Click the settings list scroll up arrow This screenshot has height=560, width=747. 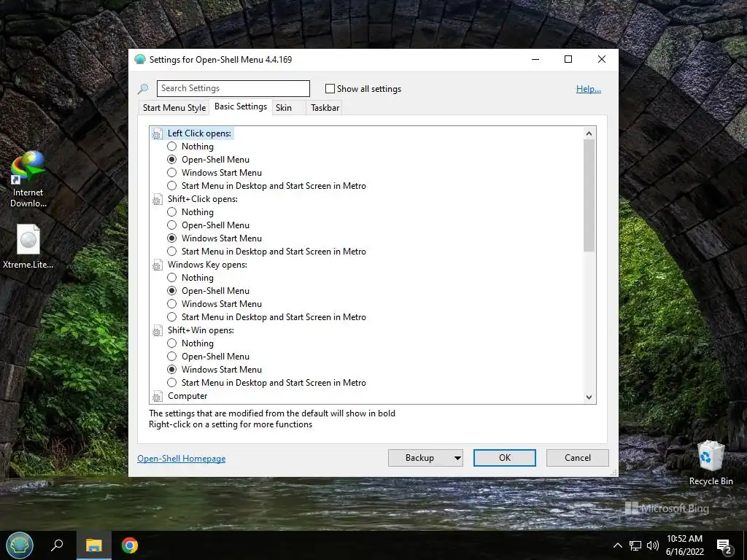[589, 133]
